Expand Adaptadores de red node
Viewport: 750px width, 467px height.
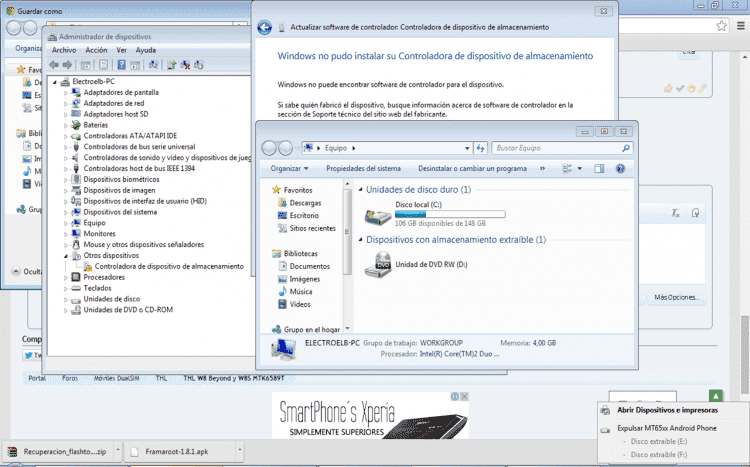pyautogui.click(x=66, y=104)
